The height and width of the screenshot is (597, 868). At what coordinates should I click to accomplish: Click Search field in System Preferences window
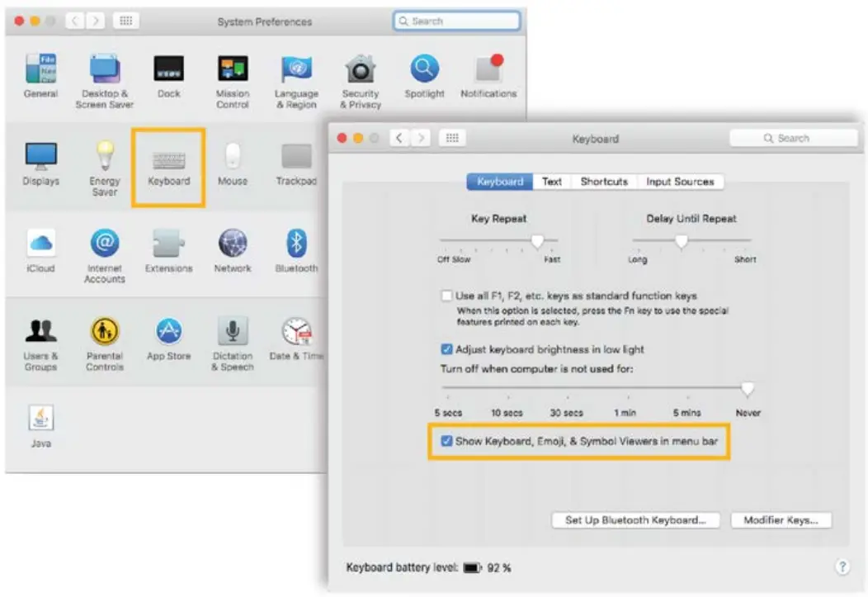457,21
